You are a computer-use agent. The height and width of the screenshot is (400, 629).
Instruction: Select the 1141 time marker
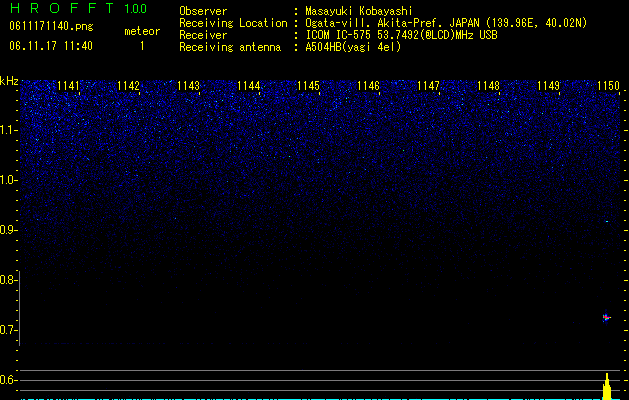click(68, 86)
